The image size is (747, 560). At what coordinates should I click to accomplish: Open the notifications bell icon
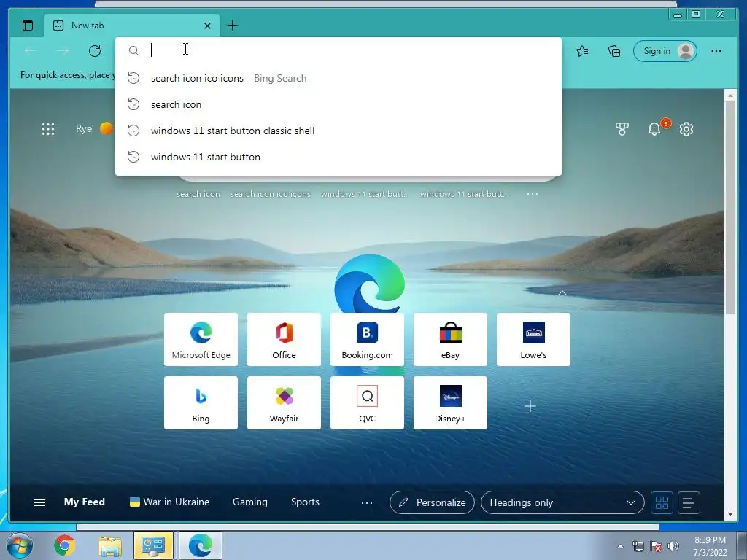[654, 129]
